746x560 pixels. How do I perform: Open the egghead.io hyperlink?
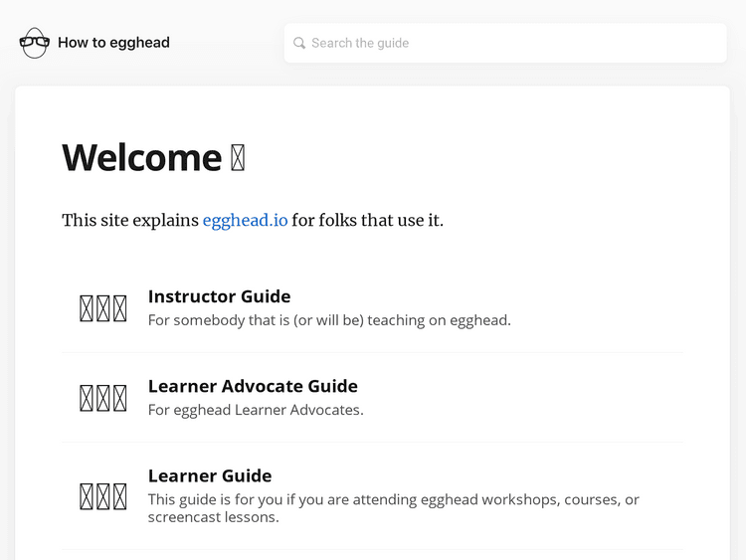coord(245,220)
